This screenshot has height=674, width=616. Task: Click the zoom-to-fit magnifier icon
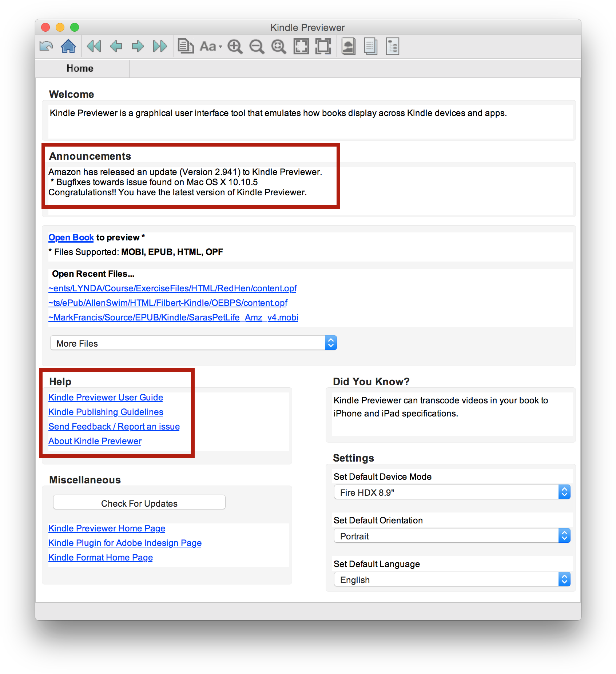pyautogui.click(x=279, y=47)
